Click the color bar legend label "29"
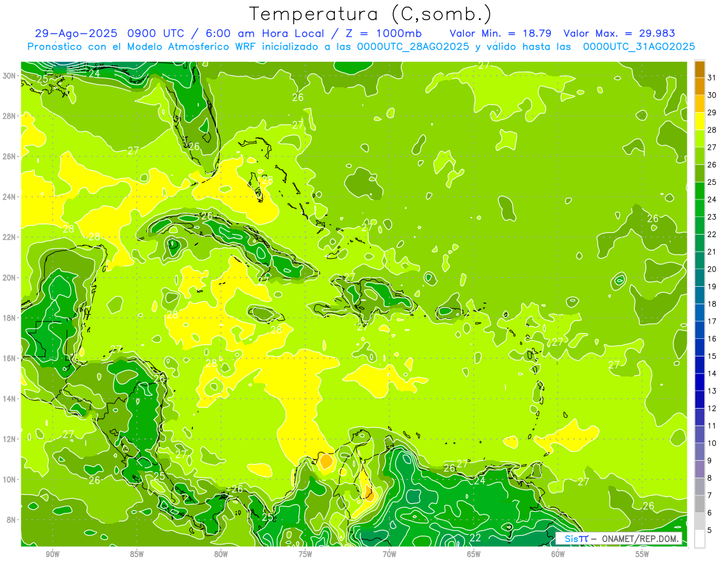 click(x=712, y=113)
